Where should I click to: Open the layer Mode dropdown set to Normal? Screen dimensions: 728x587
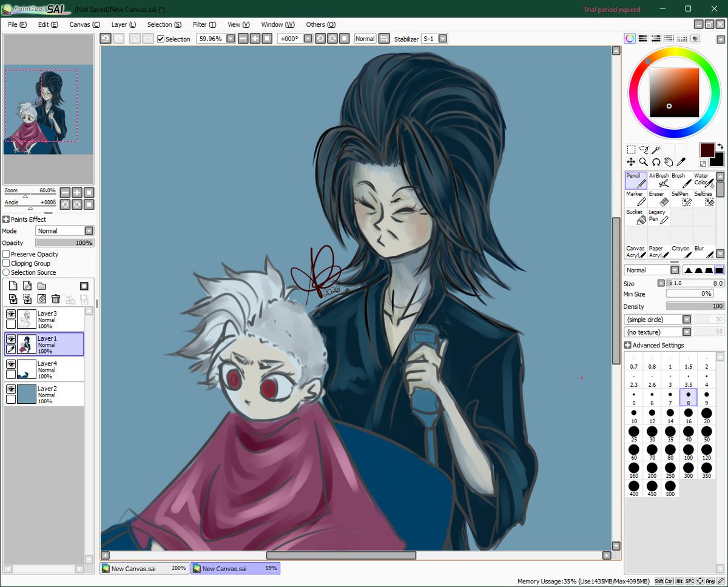pos(64,230)
